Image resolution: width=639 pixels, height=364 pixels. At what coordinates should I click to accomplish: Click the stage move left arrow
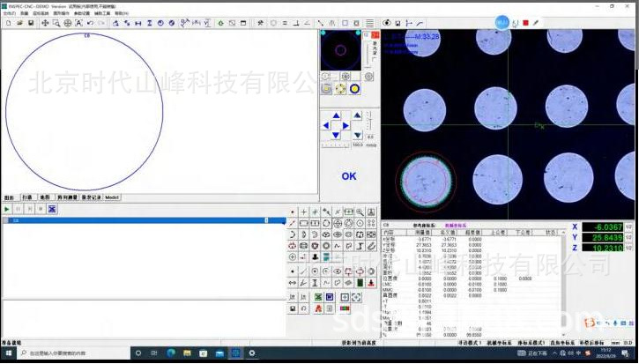click(325, 126)
